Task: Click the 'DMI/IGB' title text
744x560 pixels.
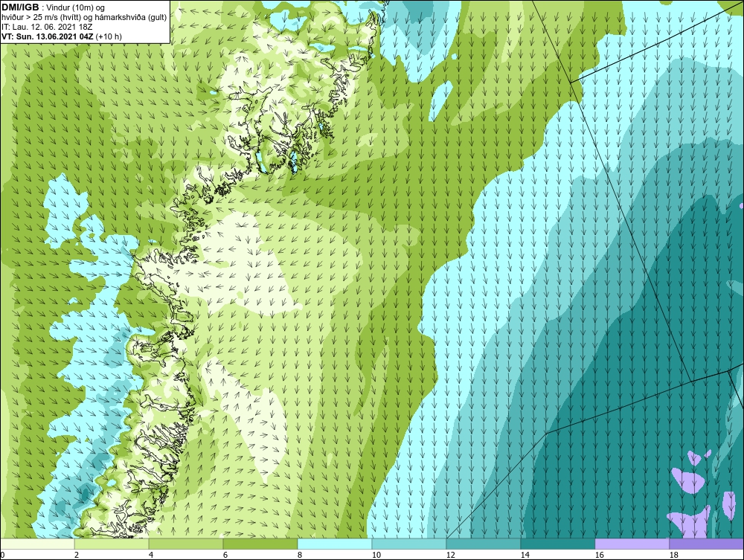Action: (x=20, y=7)
